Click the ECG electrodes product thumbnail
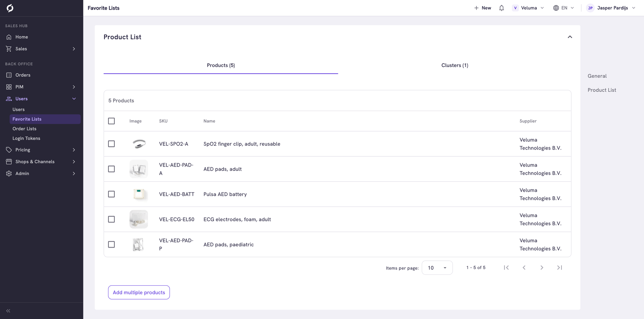Viewport: 644px width, 319px height. pos(139,219)
